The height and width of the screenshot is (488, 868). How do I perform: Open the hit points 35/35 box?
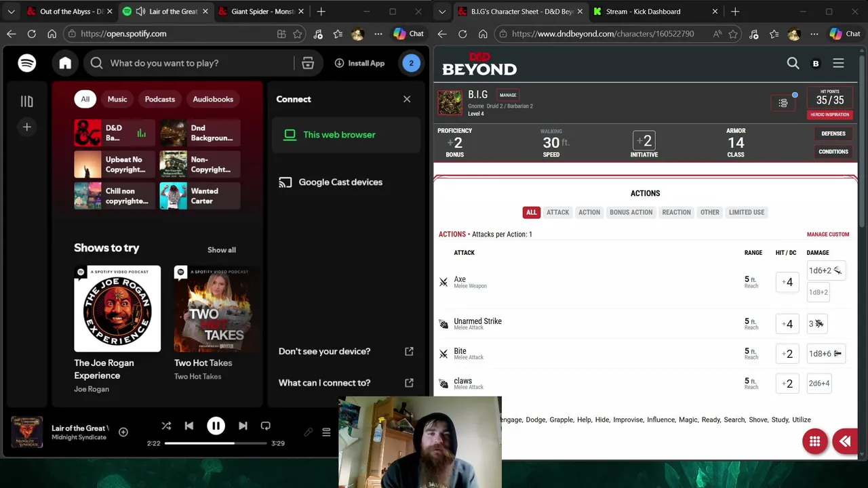click(830, 98)
